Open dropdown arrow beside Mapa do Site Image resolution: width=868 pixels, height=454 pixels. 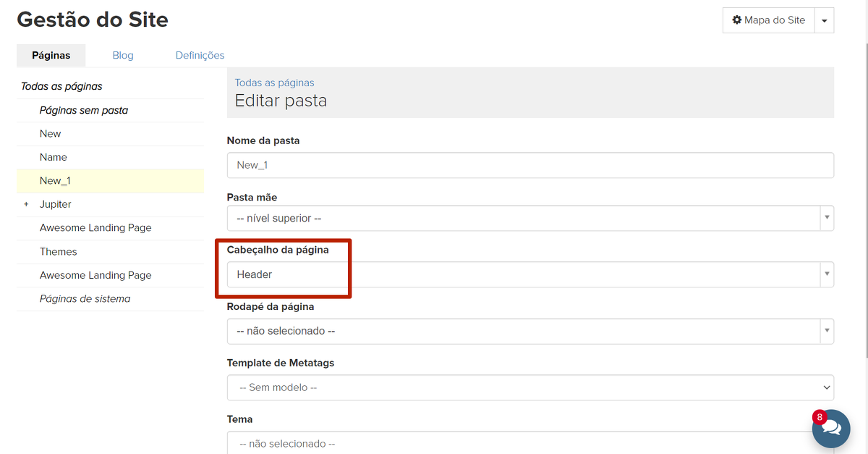(x=824, y=21)
